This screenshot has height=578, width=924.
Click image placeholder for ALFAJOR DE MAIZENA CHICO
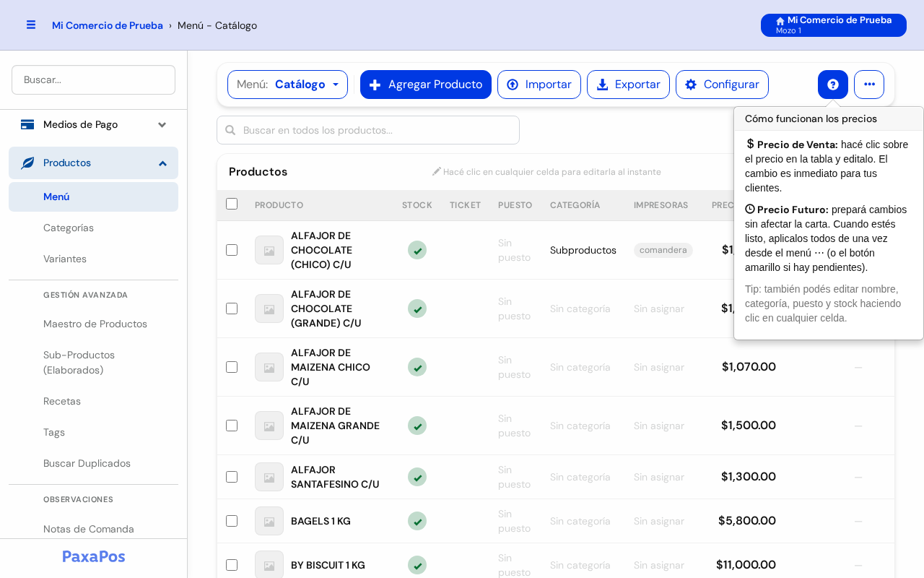(x=269, y=367)
